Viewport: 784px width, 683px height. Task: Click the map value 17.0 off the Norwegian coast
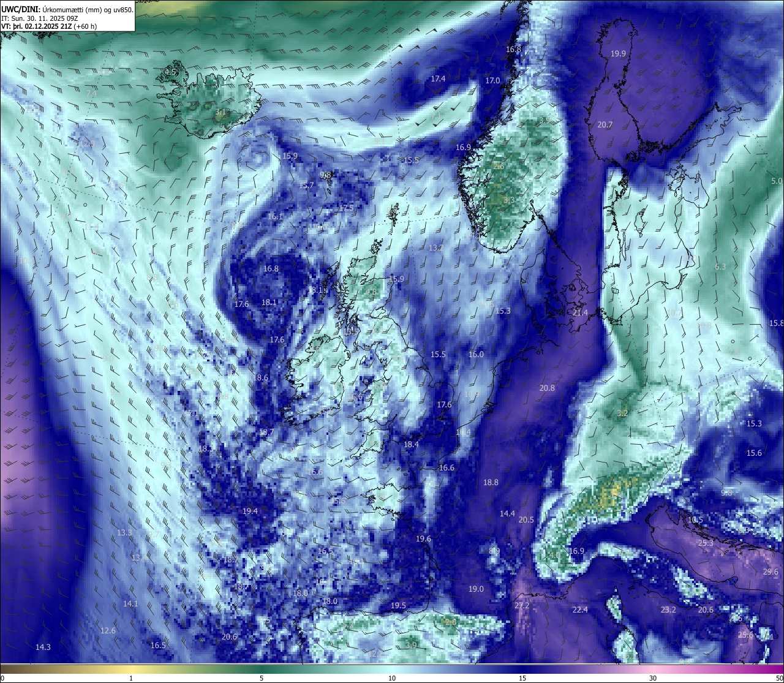click(492, 81)
